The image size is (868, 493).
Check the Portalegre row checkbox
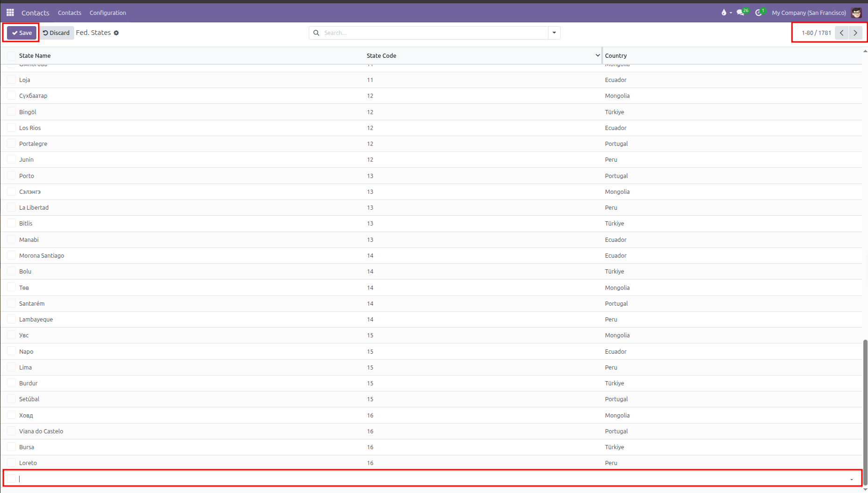tap(11, 144)
